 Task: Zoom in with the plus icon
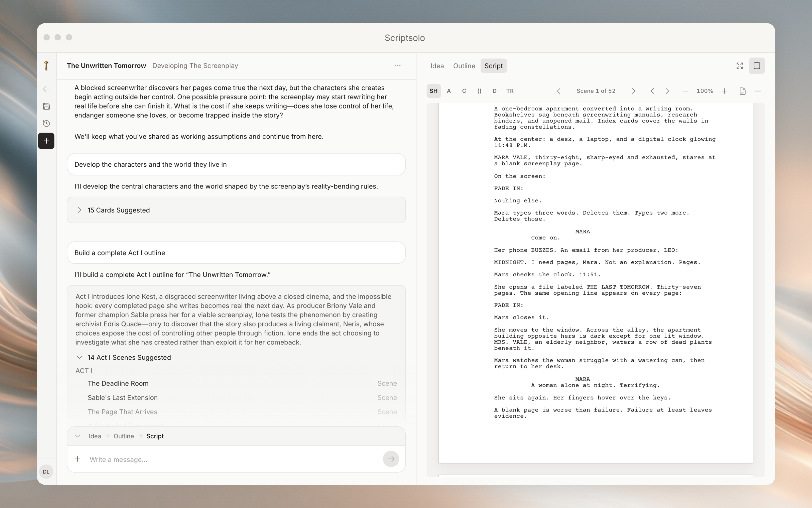coord(724,91)
